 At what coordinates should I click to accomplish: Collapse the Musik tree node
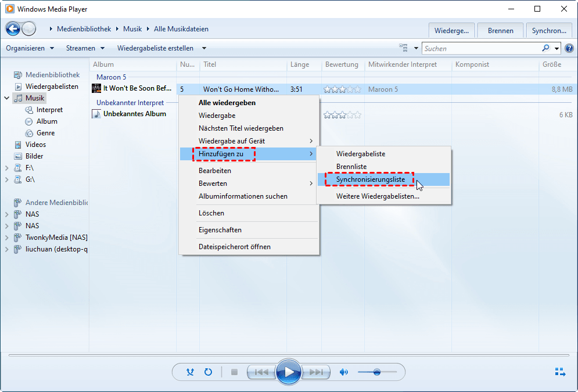pos(6,98)
